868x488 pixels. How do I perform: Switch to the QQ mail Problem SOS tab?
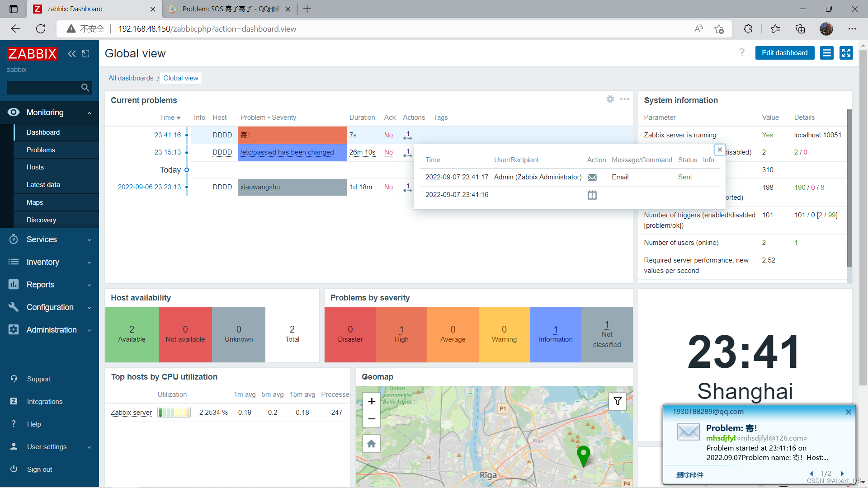point(229,9)
